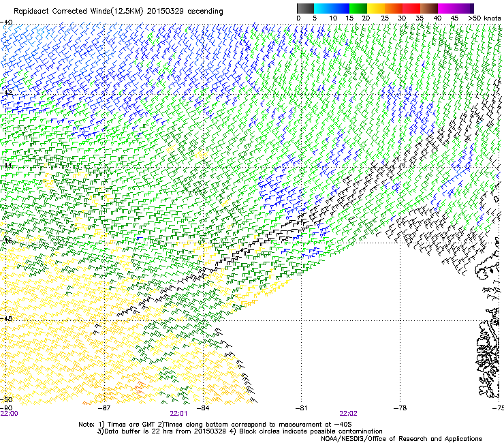Viewport: 504px width, 443px height.
Task: Click the -81 longitude axis label
Action: click(x=301, y=408)
